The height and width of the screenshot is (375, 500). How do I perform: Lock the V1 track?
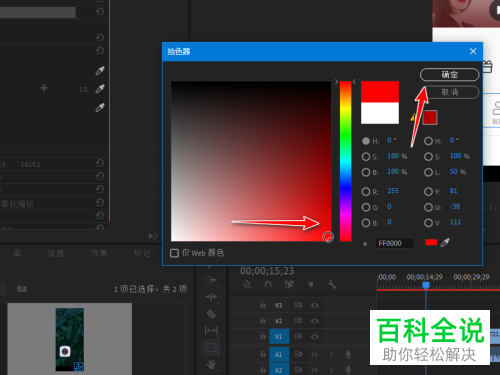click(x=263, y=336)
